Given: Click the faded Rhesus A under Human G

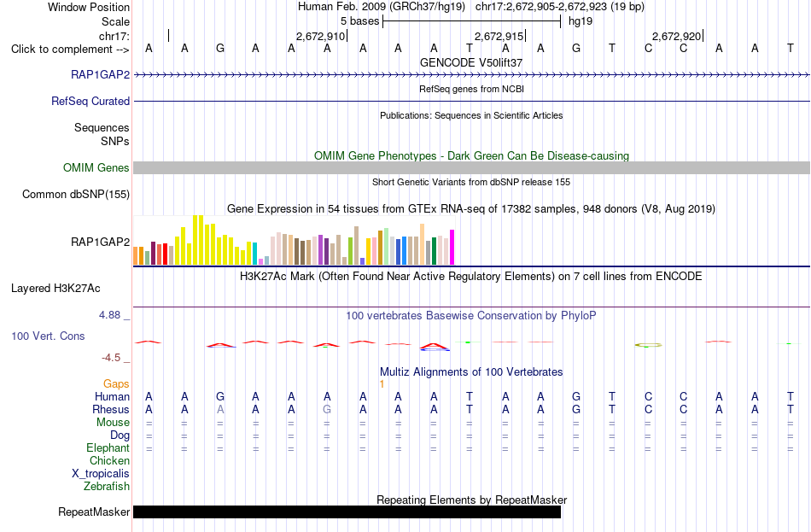Looking at the screenshot, I should 220,409.
